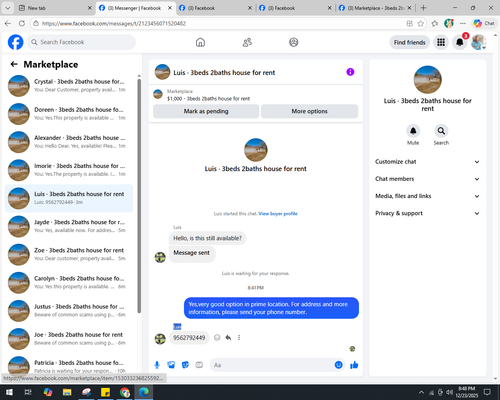Open the Groups icon in top navigation

point(294,42)
